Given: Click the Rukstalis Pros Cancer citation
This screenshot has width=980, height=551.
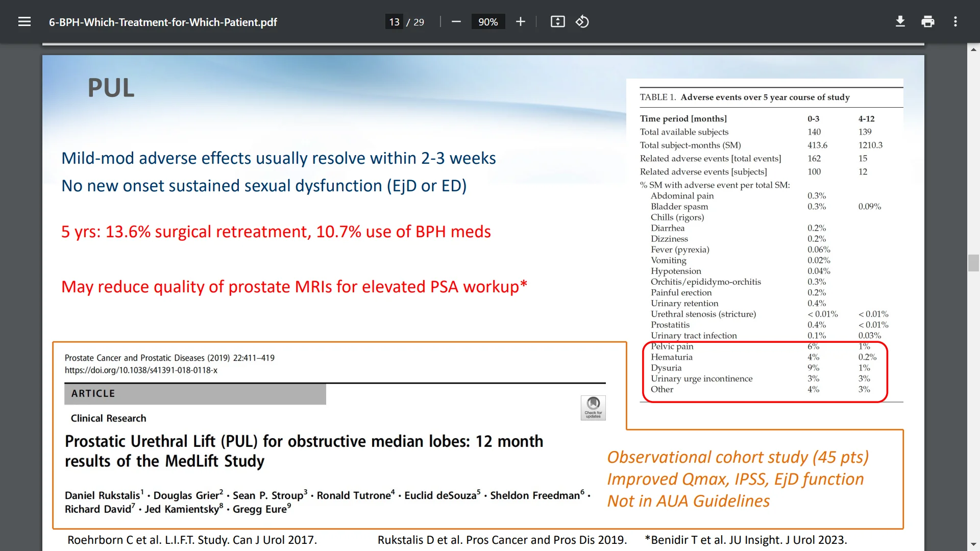Looking at the screenshot, I should 502,540.
